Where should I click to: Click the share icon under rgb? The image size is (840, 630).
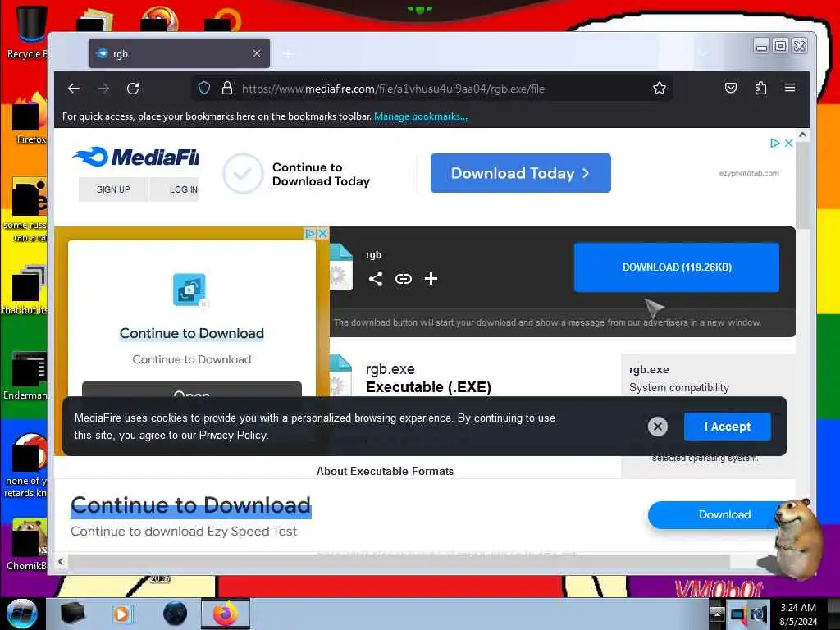[376, 279]
